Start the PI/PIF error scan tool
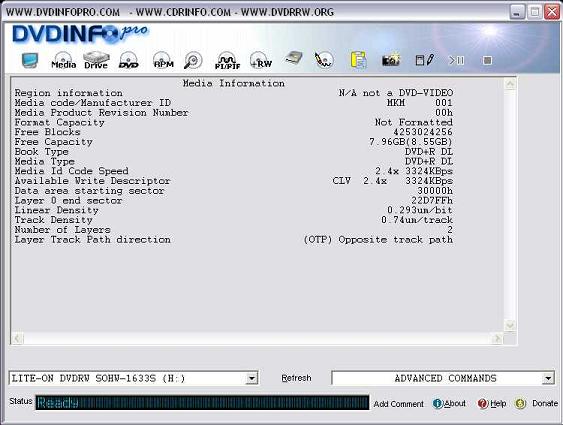Image resolution: width=563 pixels, height=425 pixels. pyautogui.click(x=227, y=61)
